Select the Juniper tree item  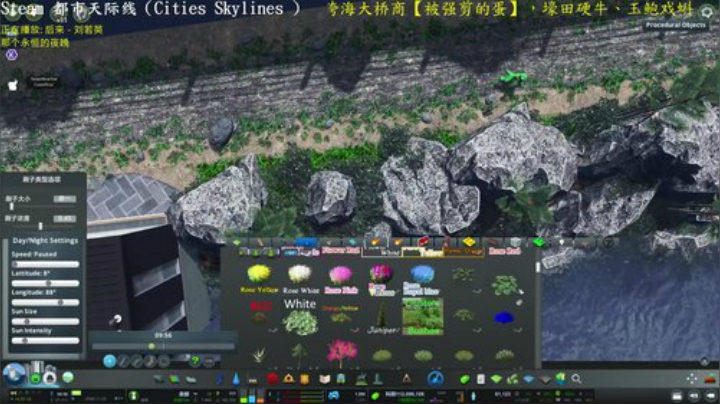(382, 316)
